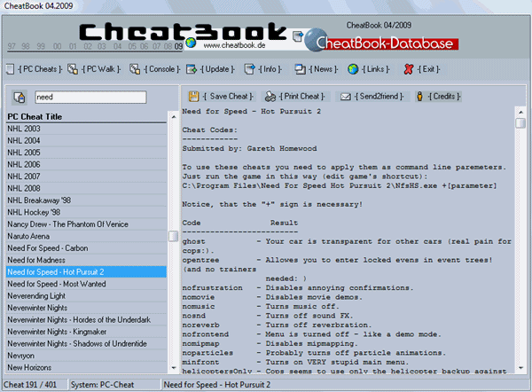The height and width of the screenshot is (392, 532).
Task: Click the Credits text button
Action: (x=444, y=97)
